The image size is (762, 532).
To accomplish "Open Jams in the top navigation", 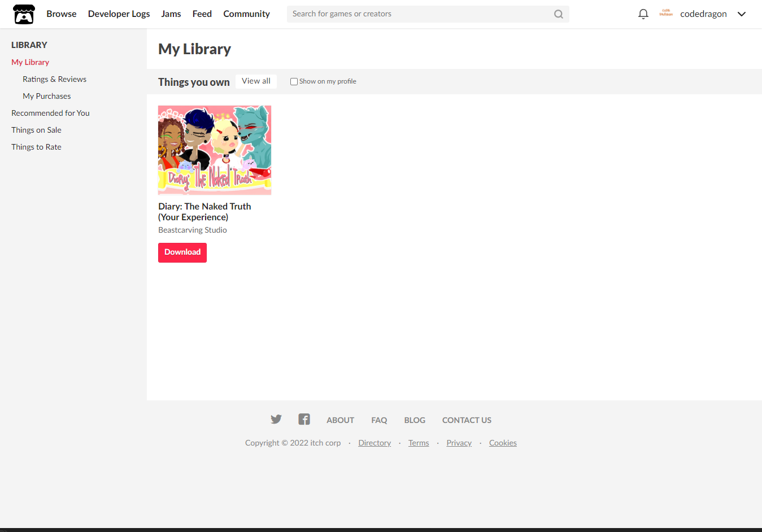I will [171, 14].
